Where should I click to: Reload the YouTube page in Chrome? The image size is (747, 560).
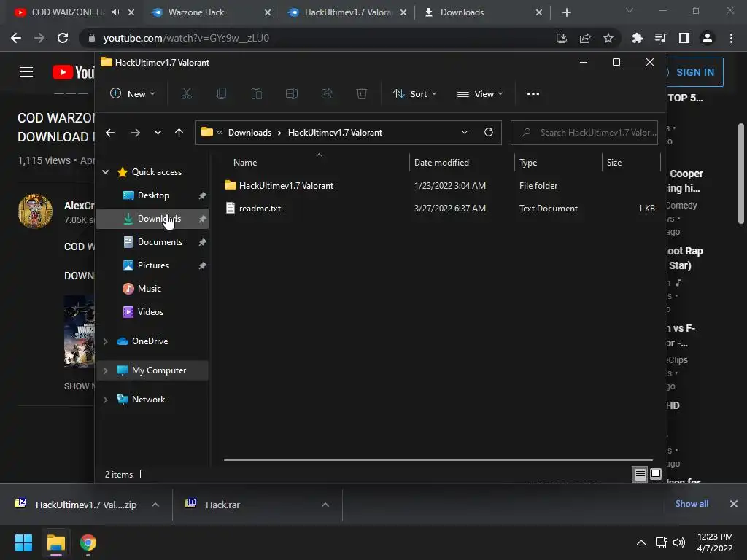click(63, 38)
